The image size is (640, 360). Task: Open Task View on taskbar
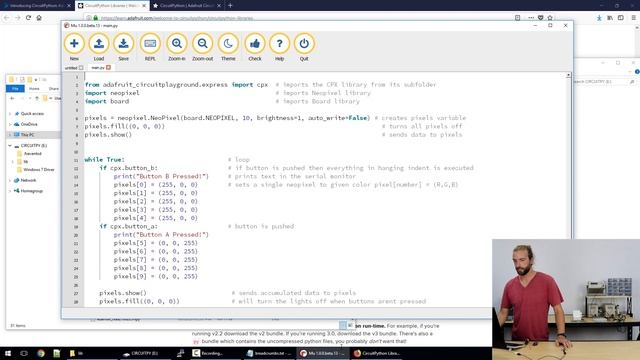[x=24, y=353]
